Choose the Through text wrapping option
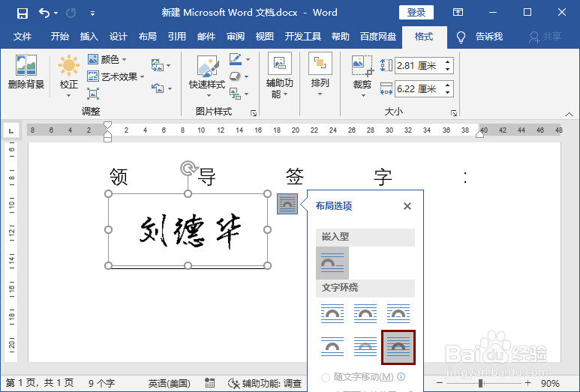580x392 pixels. pos(398,313)
